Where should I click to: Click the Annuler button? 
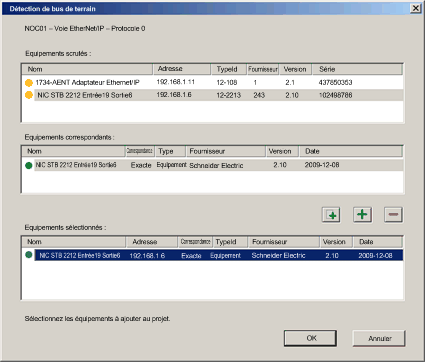point(379,338)
